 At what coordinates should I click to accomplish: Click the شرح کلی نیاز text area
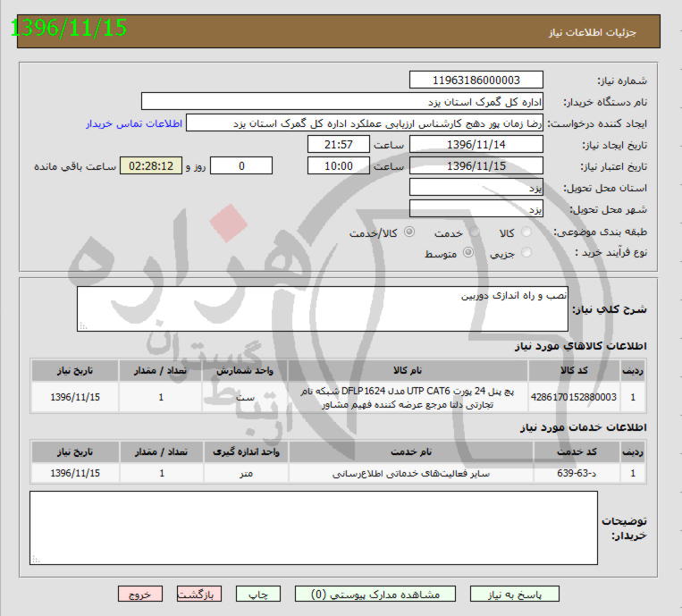323,308
